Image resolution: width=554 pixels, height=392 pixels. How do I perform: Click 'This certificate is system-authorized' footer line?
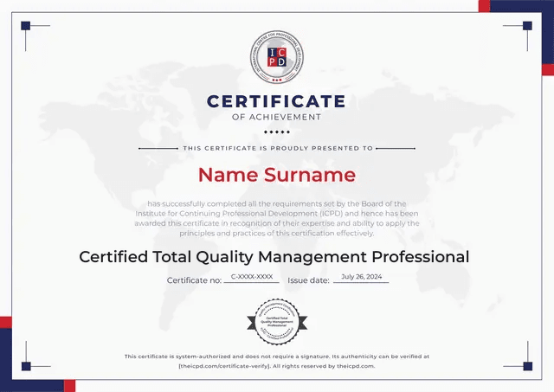[277, 357]
